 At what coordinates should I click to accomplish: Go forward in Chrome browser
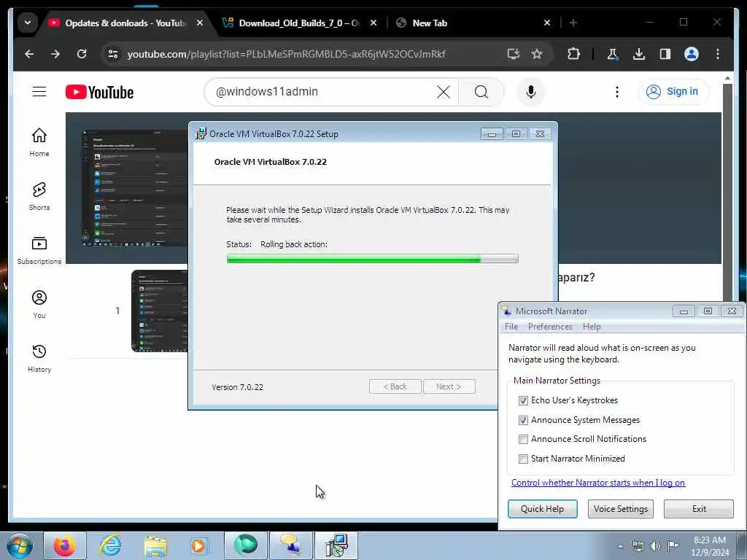click(x=55, y=54)
